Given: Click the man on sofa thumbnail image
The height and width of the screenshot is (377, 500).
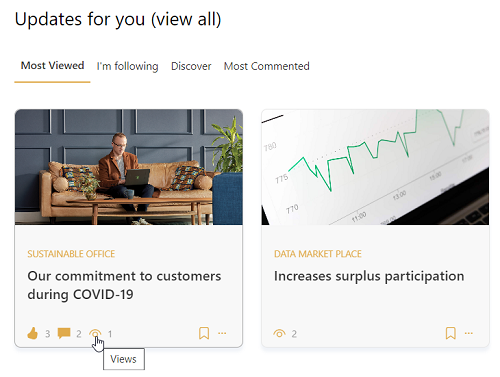Looking at the screenshot, I should coord(129,167).
